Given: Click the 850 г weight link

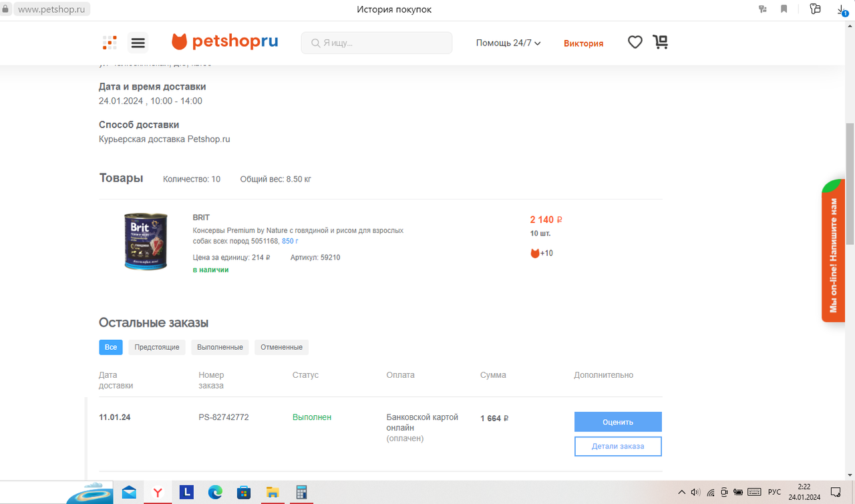Looking at the screenshot, I should [x=290, y=241].
